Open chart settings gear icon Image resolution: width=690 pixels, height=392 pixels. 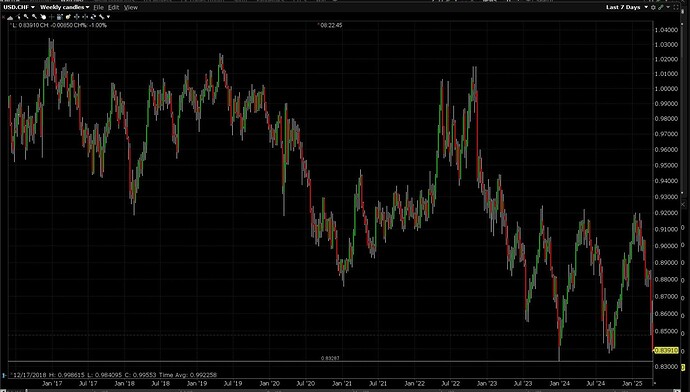click(x=653, y=7)
